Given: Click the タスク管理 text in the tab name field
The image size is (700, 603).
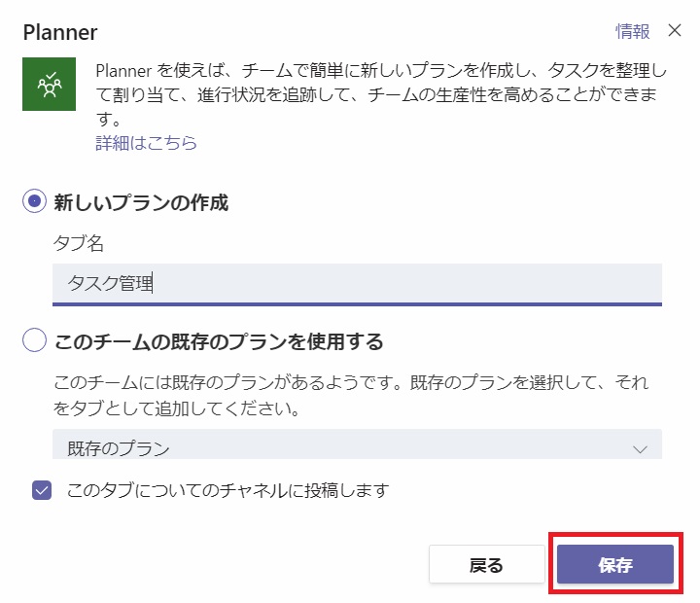Looking at the screenshot, I should 110,283.
